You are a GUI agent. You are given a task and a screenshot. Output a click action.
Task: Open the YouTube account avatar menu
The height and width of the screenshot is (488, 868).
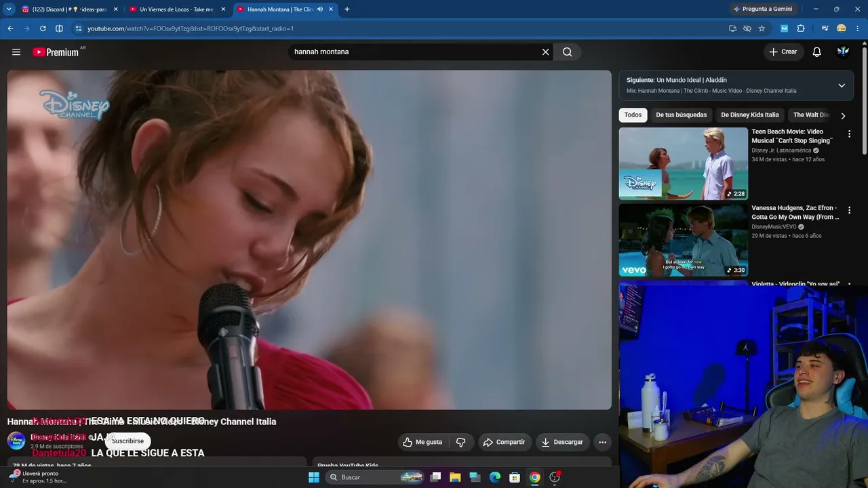(843, 52)
